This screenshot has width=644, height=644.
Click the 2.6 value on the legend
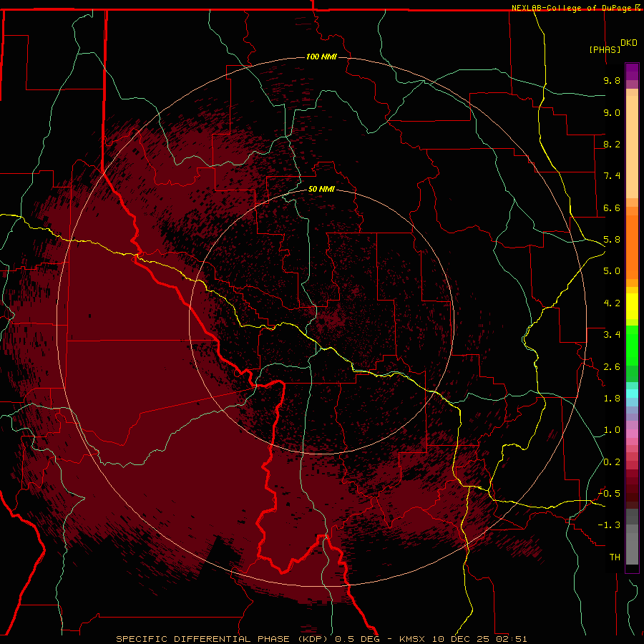point(612,367)
